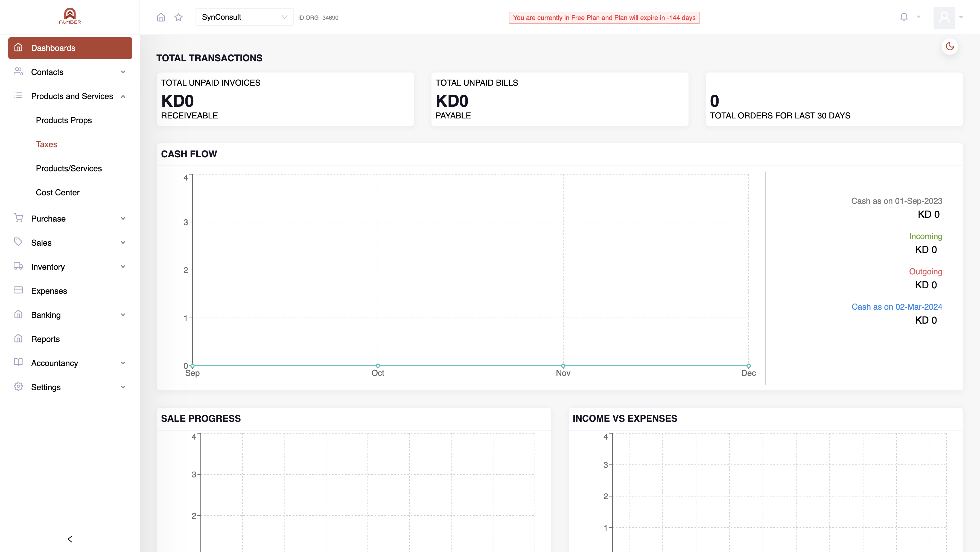The width and height of the screenshot is (980, 552).
Task: Expand the Contacts menu chevron
Action: tap(123, 72)
